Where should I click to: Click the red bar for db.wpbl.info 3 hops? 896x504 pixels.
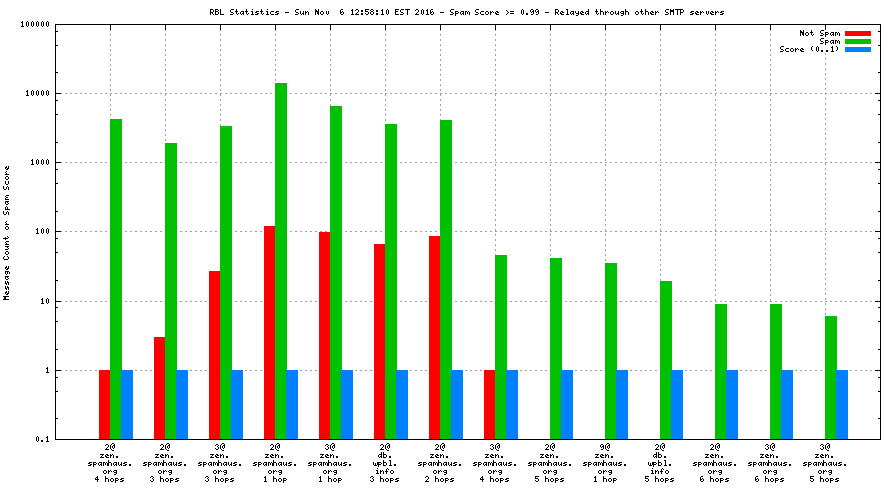(x=380, y=341)
